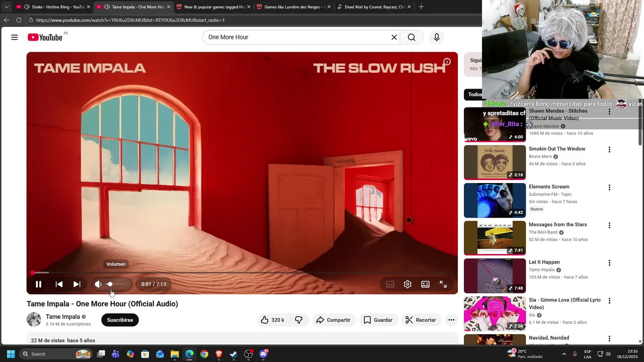The width and height of the screenshot is (644, 362).
Task: Click the browser address bar URL
Action: 130,20
